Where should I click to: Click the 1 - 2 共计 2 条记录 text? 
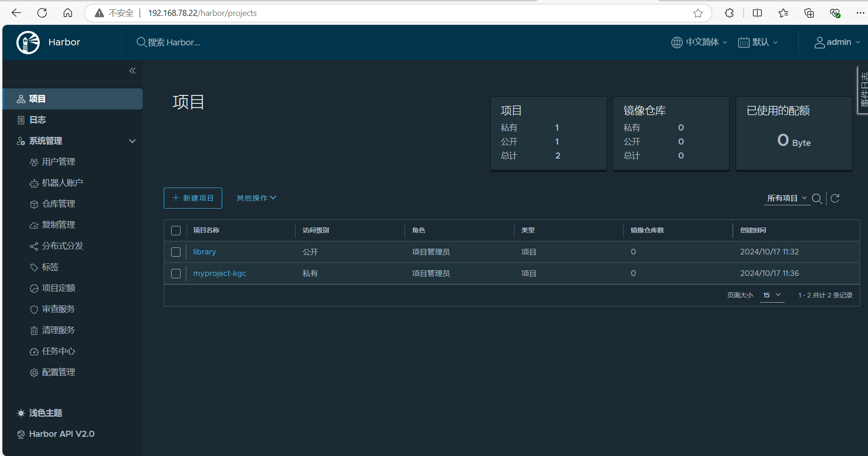[x=825, y=295]
